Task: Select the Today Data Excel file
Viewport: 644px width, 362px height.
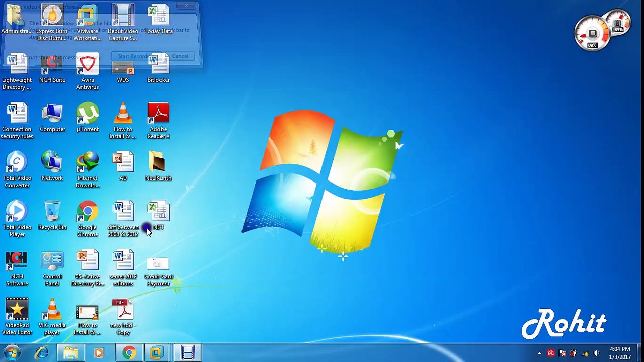Action: [x=158, y=20]
